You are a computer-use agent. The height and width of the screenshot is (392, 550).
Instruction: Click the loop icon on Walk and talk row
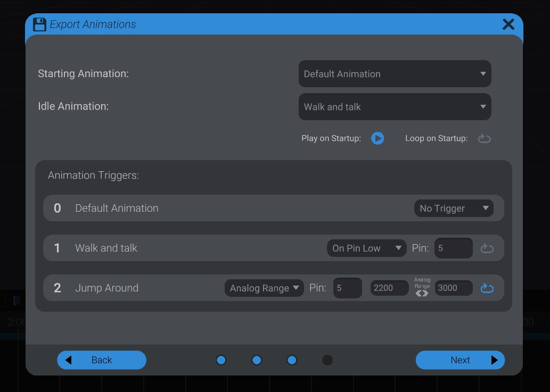point(487,248)
